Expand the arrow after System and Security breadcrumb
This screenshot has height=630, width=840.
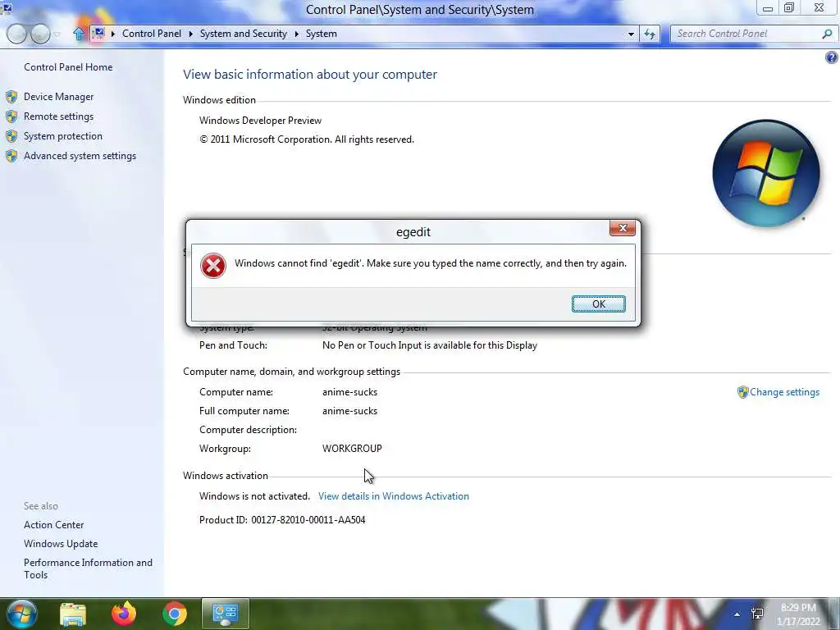296,34
